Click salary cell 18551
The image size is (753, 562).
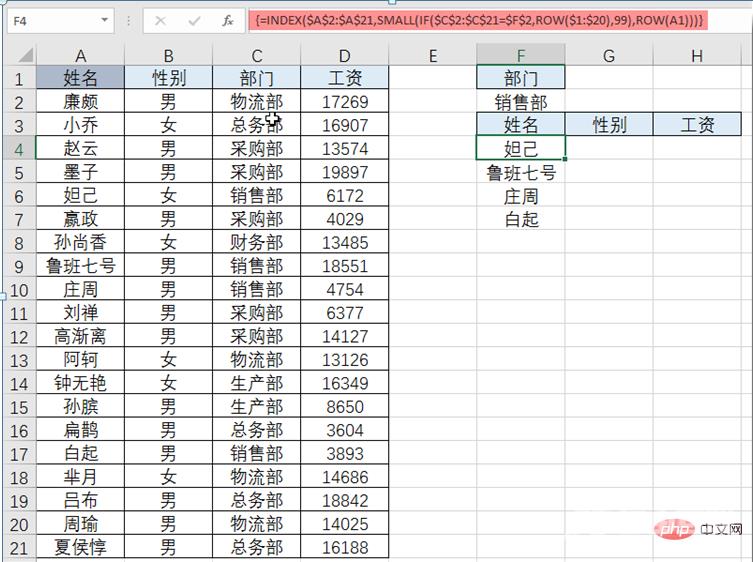[344, 266]
